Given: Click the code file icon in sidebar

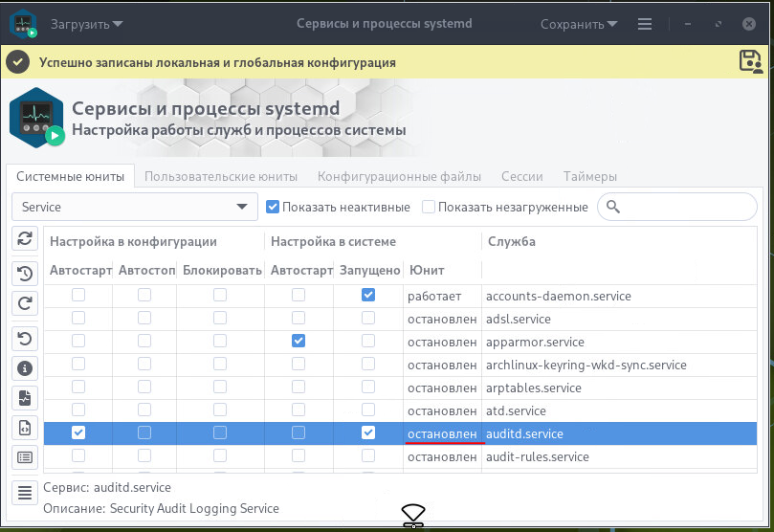Looking at the screenshot, I should [25, 428].
